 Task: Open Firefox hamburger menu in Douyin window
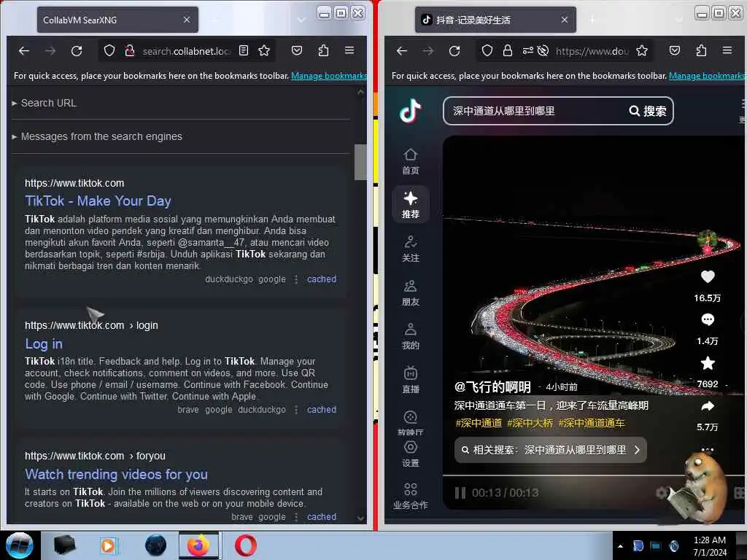click(x=727, y=50)
